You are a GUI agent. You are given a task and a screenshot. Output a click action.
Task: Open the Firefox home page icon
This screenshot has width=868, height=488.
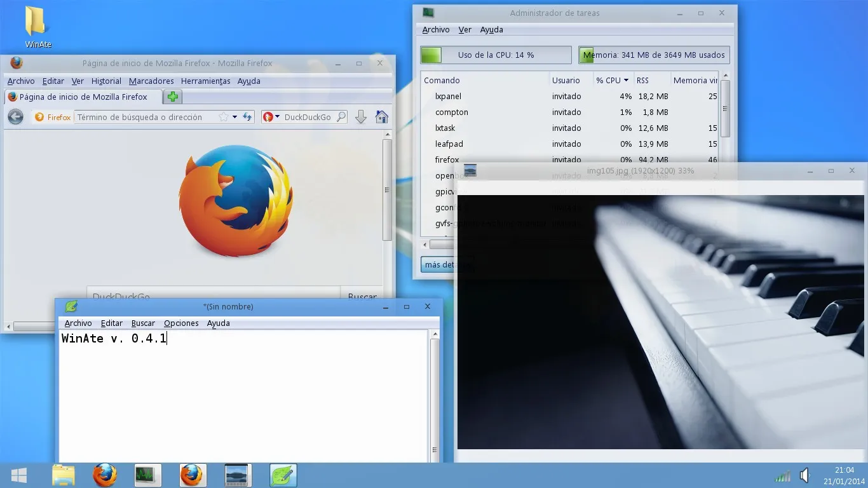(x=381, y=117)
